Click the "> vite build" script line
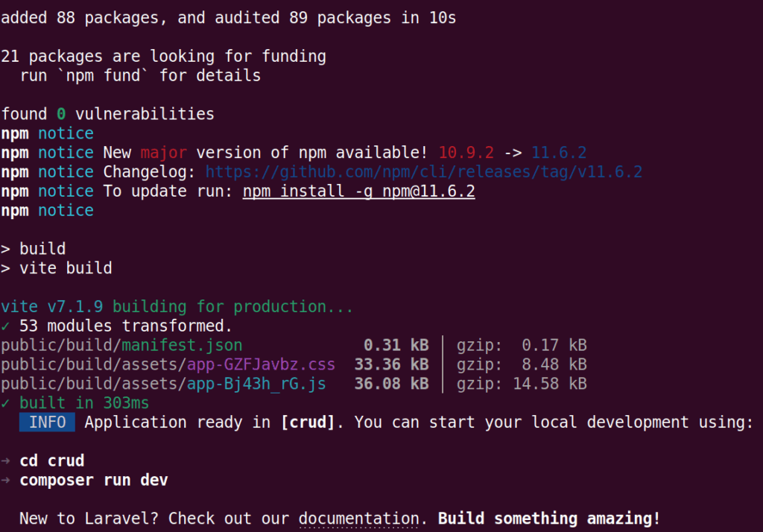 point(57,268)
